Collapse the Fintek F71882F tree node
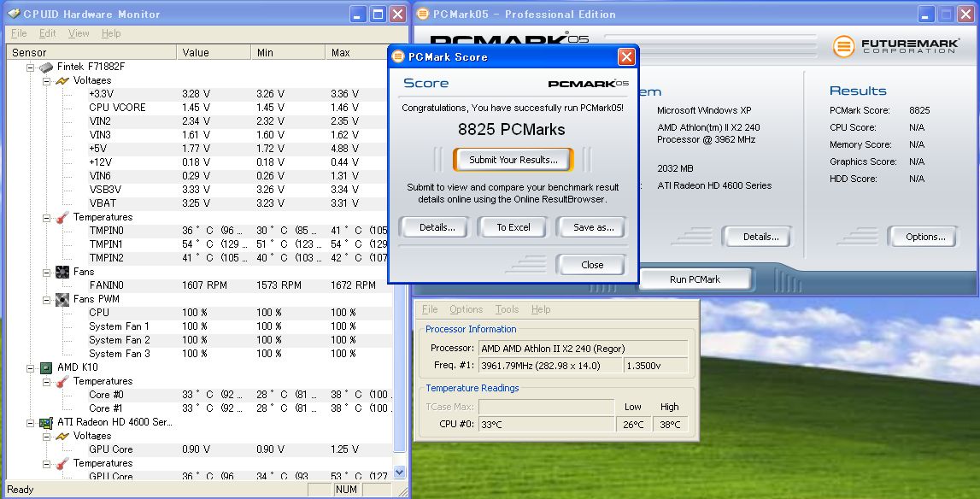Screen dimensions: 980x499 click(x=30, y=67)
